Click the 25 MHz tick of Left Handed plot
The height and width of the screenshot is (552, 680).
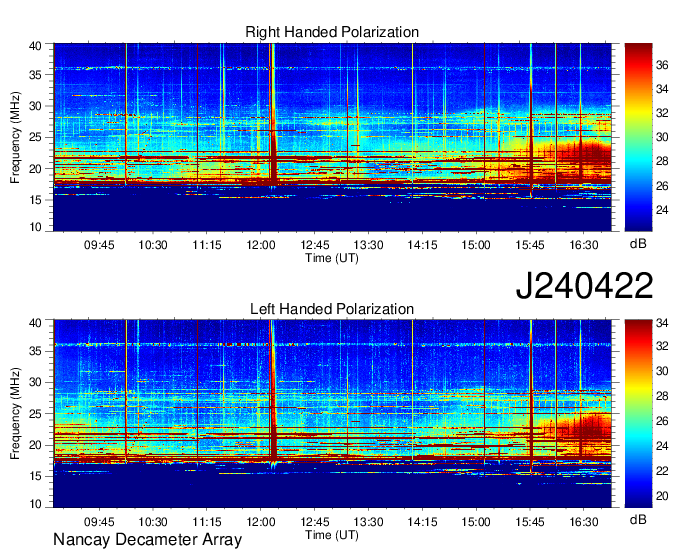click(36, 414)
